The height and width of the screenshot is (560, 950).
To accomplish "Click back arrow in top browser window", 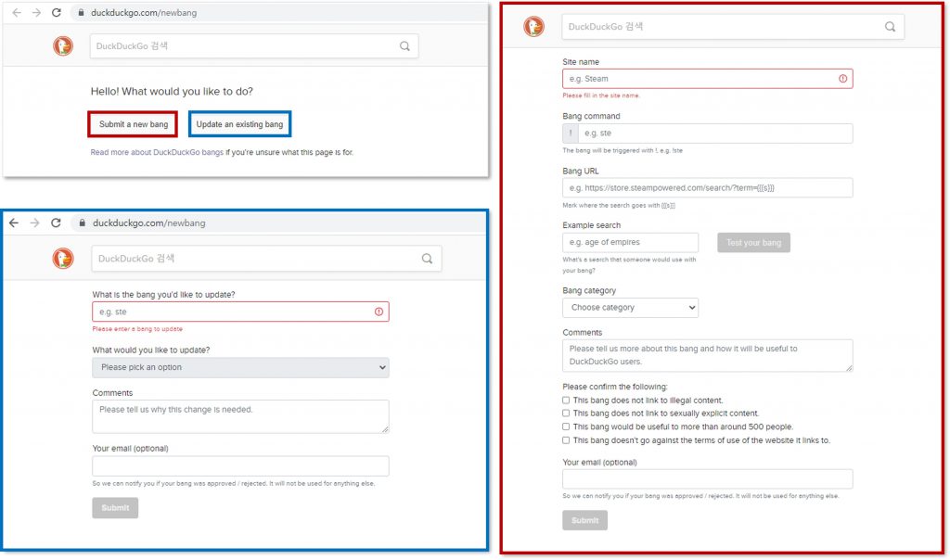I will [x=17, y=13].
